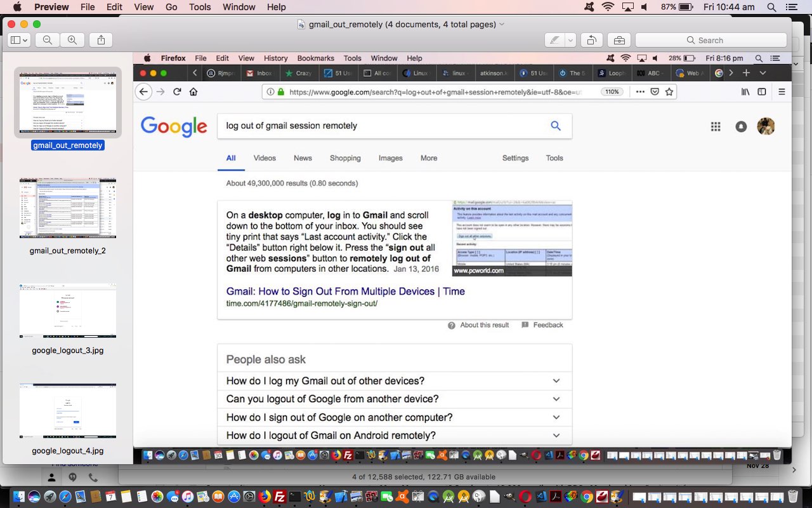812x508 pixels.
Task: Rotate the image with the Rotate button
Action: [x=591, y=40]
